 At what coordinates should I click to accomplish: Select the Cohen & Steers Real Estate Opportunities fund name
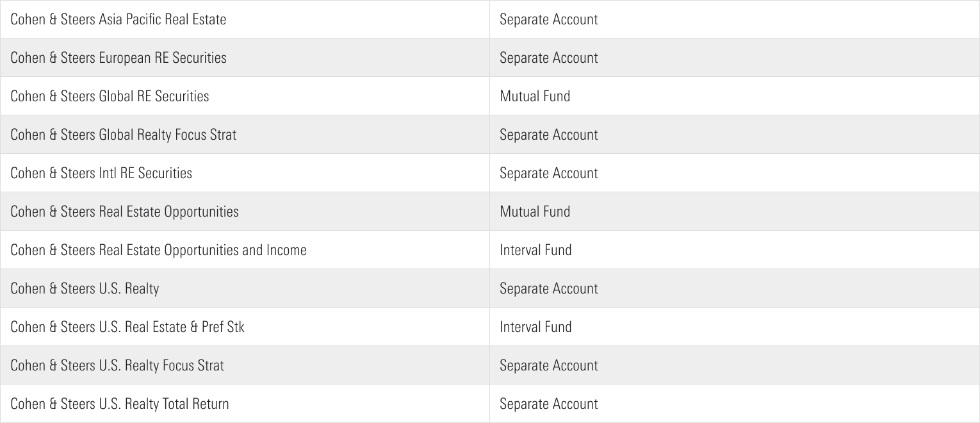tap(124, 211)
